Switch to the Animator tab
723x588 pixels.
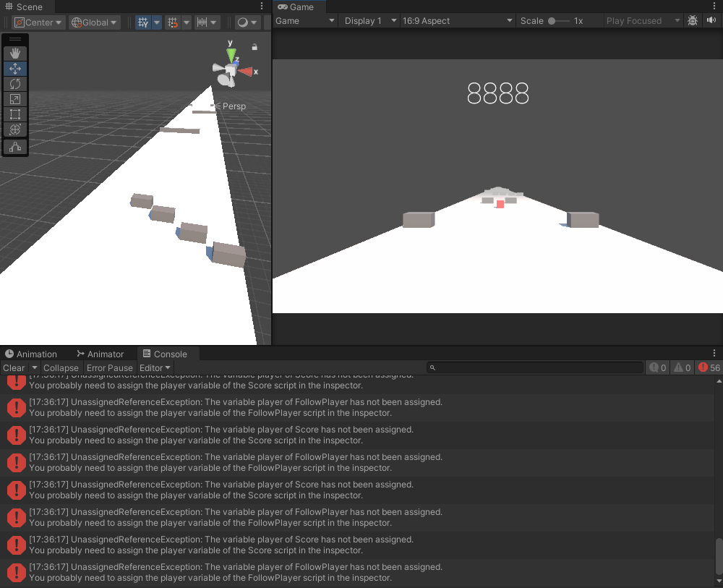100,354
